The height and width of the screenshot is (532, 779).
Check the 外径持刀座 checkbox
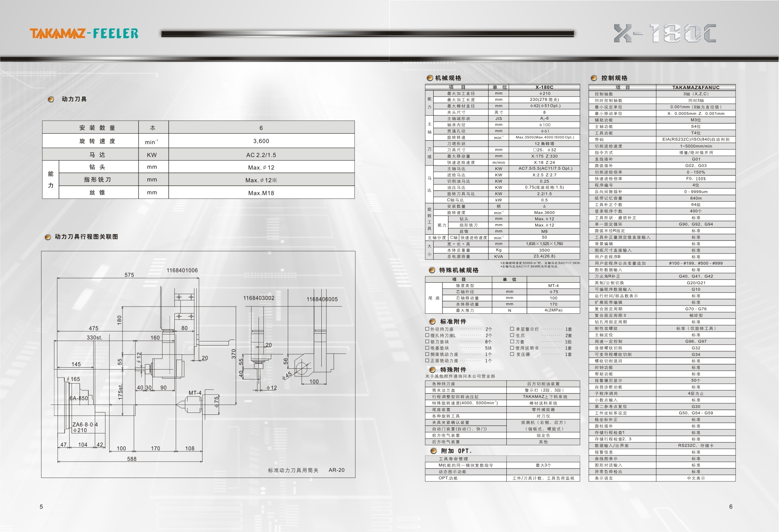click(427, 329)
